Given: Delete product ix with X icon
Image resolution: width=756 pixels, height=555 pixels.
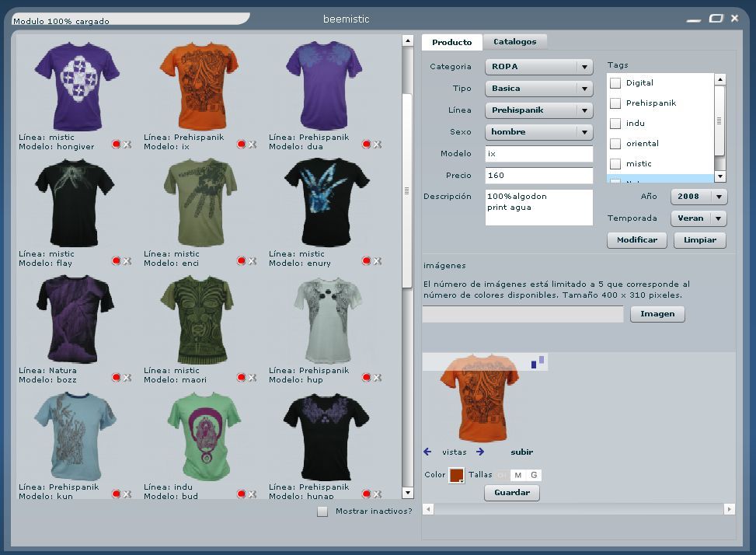Looking at the screenshot, I should pos(253,144).
